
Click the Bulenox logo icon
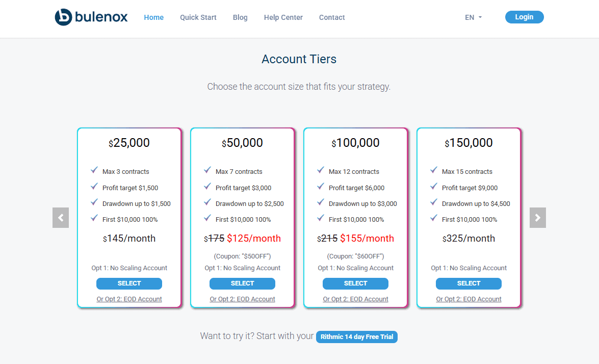[63, 17]
